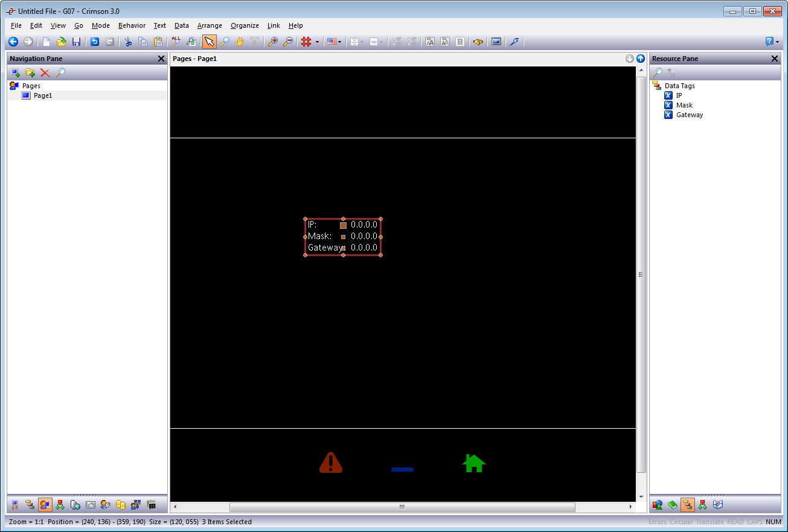Open the Edit menu
Viewport: 788px width, 532px height.
(36, 25)
